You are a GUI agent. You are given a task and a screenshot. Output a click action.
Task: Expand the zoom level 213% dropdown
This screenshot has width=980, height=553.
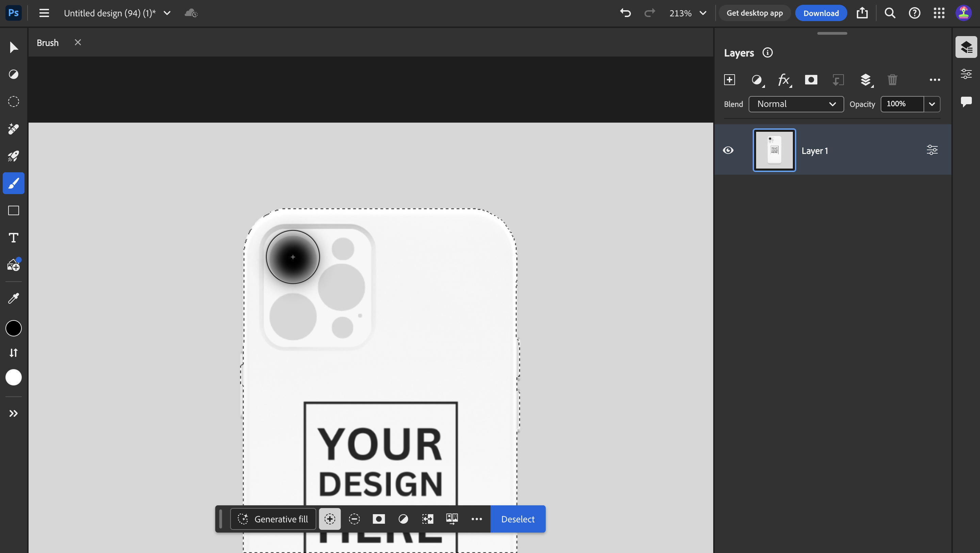[703, 13]
